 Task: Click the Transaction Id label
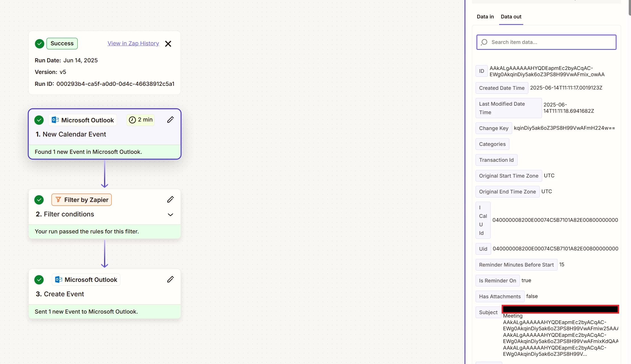coord(496,160)
